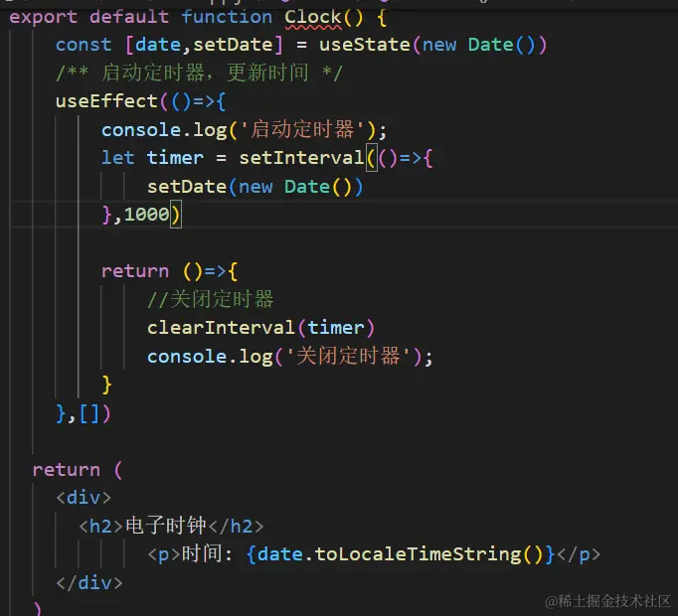This screenshot has width=678, height=616.
Task: Click toLocaleTimeString method call
Action: point(418,554)
